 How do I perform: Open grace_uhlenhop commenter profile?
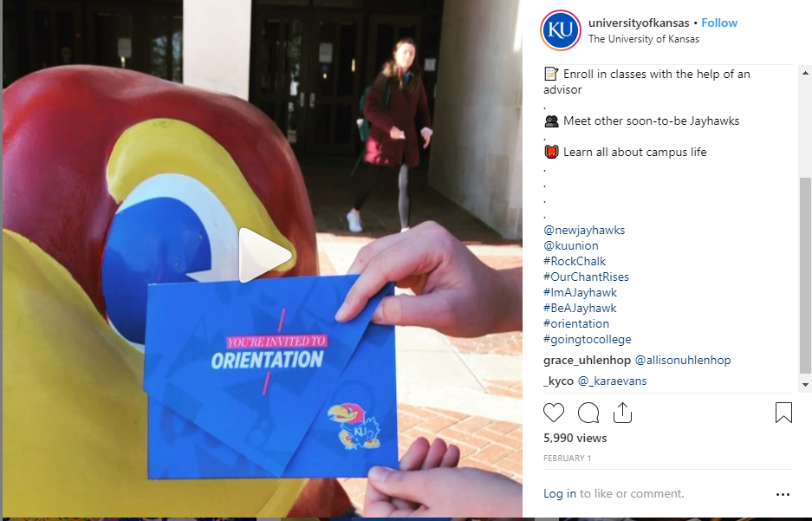[587, 360]
